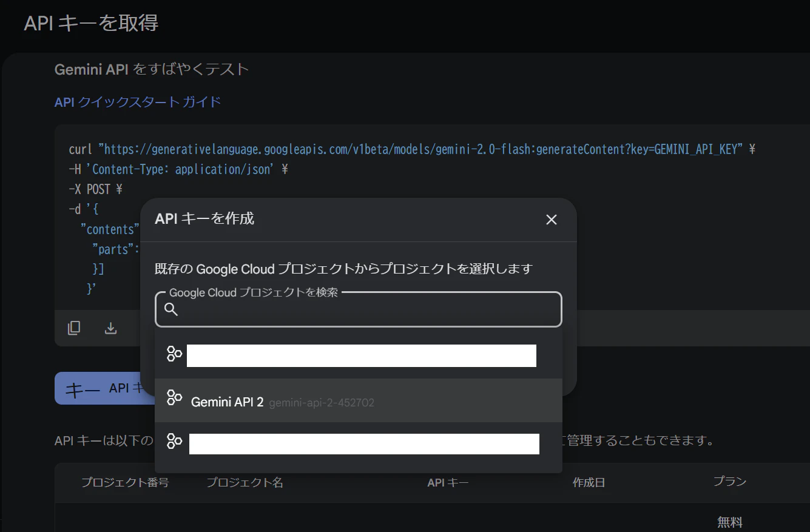Click the プラン column header
810x532 pixels.
tap(730, 481)
